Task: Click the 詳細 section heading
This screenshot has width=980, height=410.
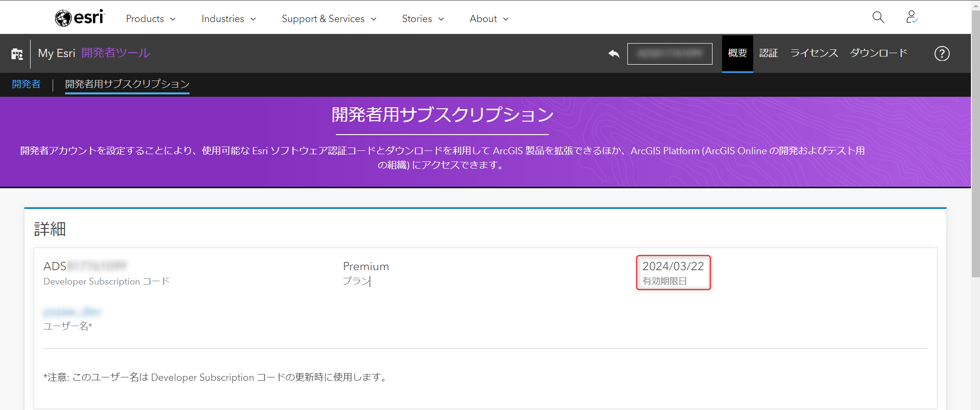Action: tap(50, 229)
